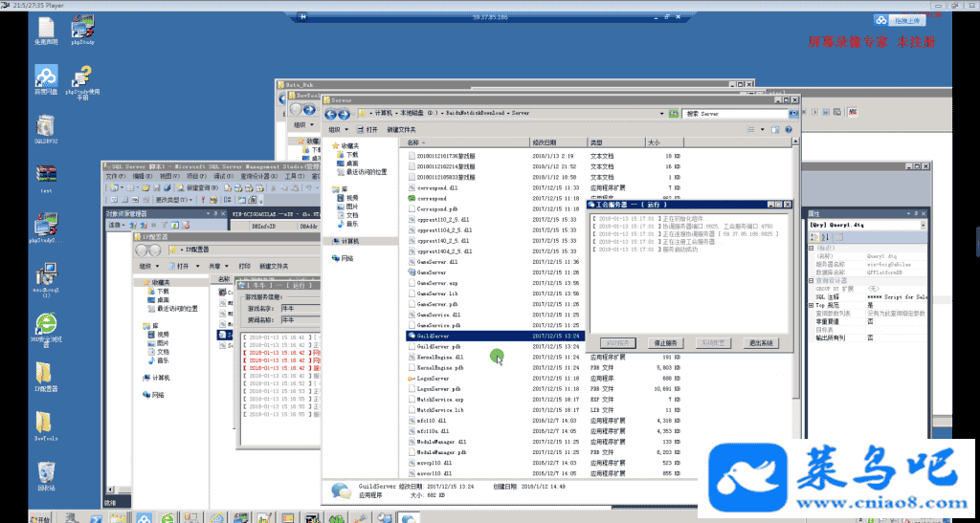Open the 文件(F) menu in SQL Server Studio

(x=115, y=177)
